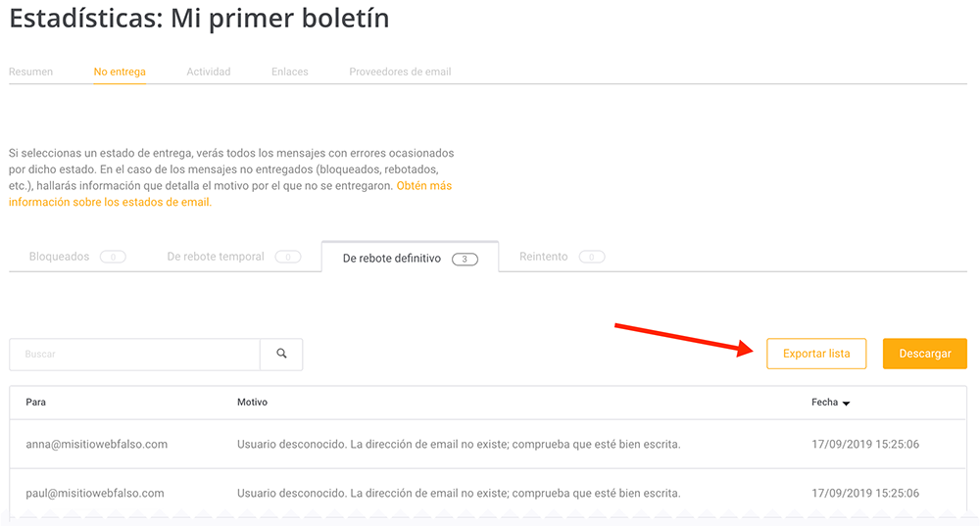Click the Motivo column header

point(253,403)
